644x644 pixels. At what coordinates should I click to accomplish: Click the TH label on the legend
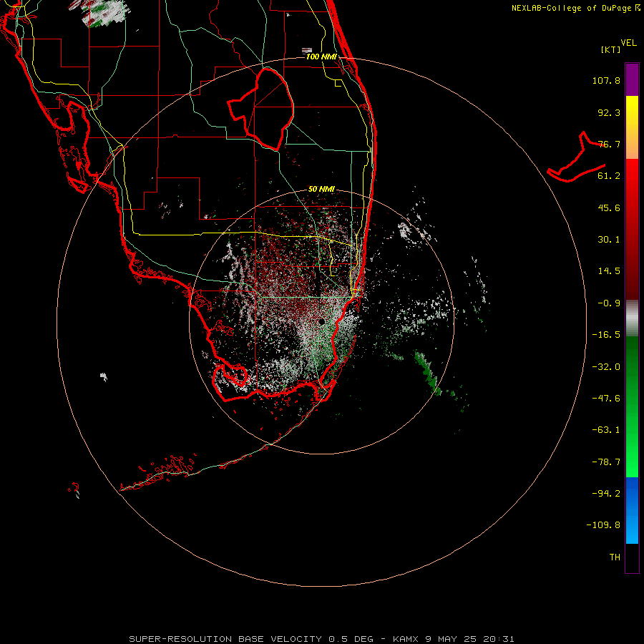[615, 557]
